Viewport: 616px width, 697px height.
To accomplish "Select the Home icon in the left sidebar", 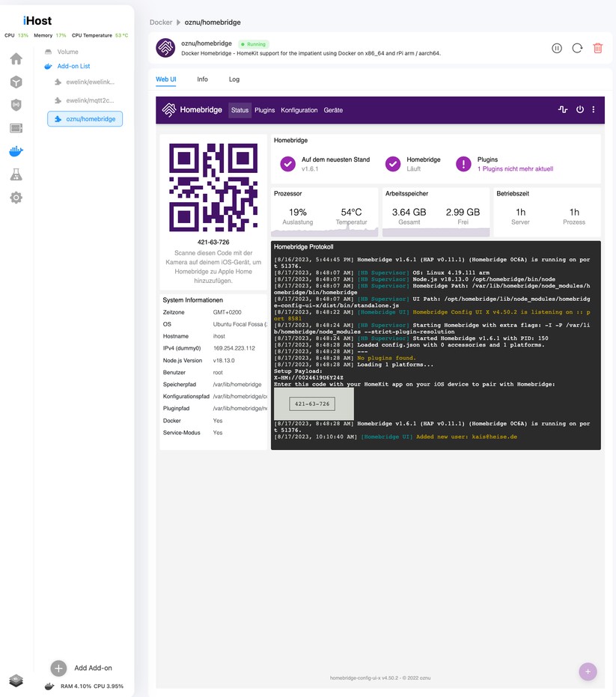I will coord(16,58).
